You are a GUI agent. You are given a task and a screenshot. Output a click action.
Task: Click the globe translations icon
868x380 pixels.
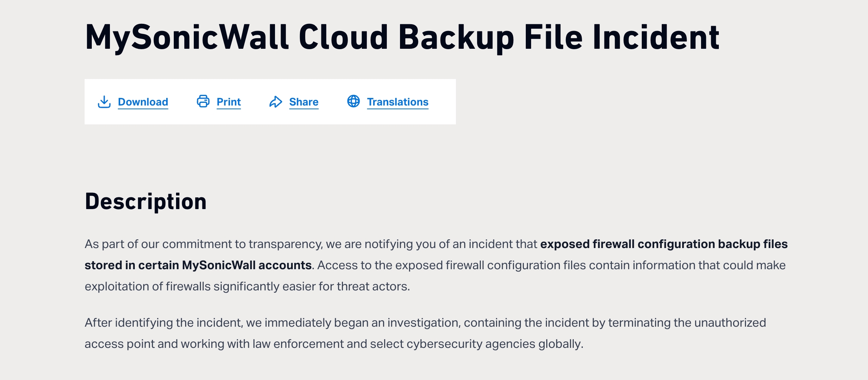[x=354, y=101]
